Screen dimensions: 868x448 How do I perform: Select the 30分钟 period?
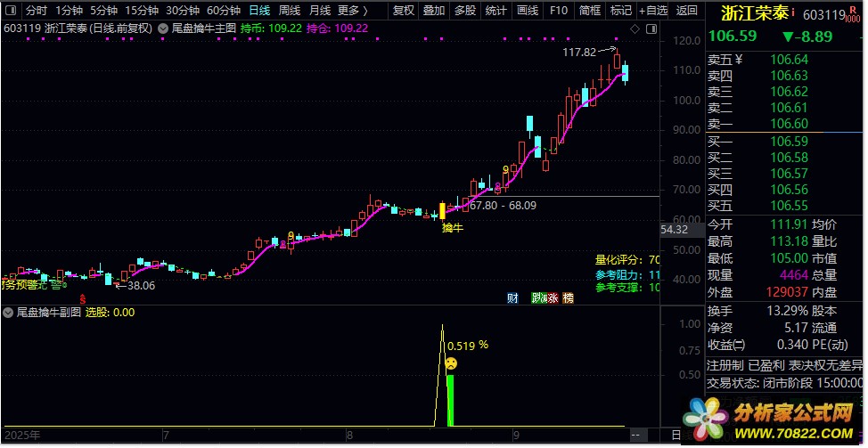(183, 10)
